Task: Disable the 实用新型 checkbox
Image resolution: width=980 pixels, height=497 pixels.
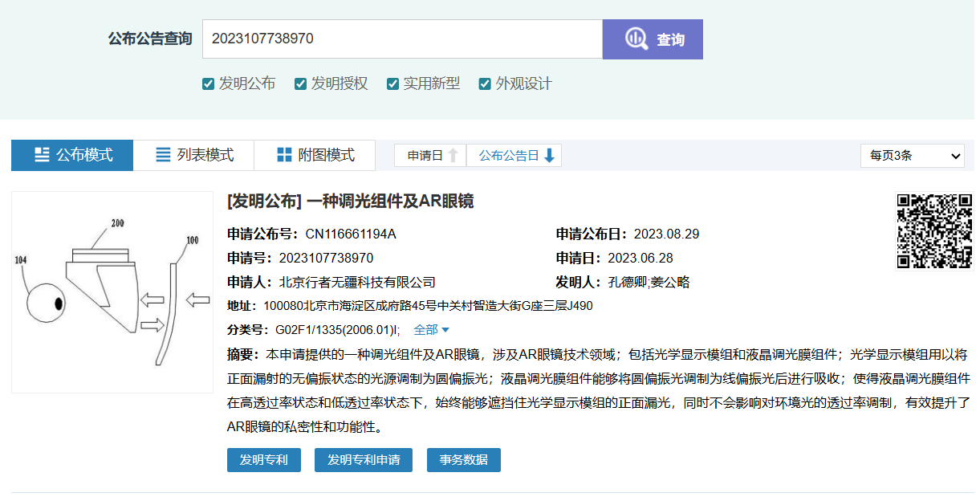Action: tap(393, 84)
